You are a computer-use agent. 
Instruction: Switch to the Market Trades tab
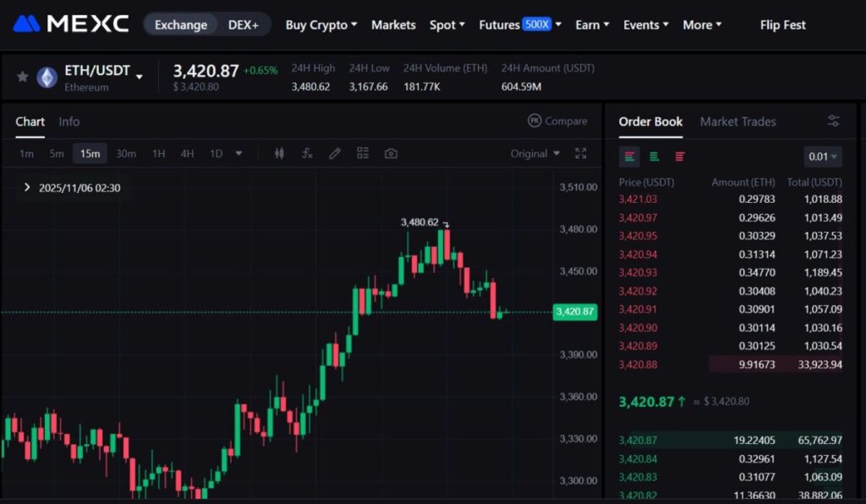click(737, 121)
